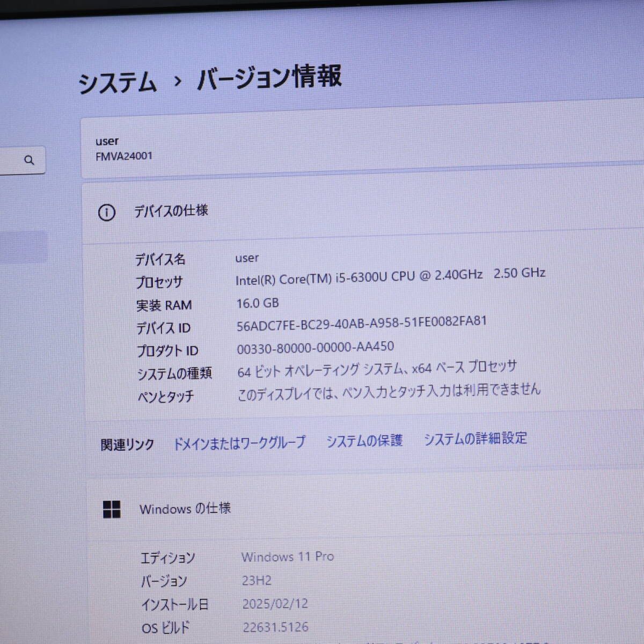This screenshot has width=644, height=644.
Task: Click the プロダクト ID label
Action: tap(167, 351)
